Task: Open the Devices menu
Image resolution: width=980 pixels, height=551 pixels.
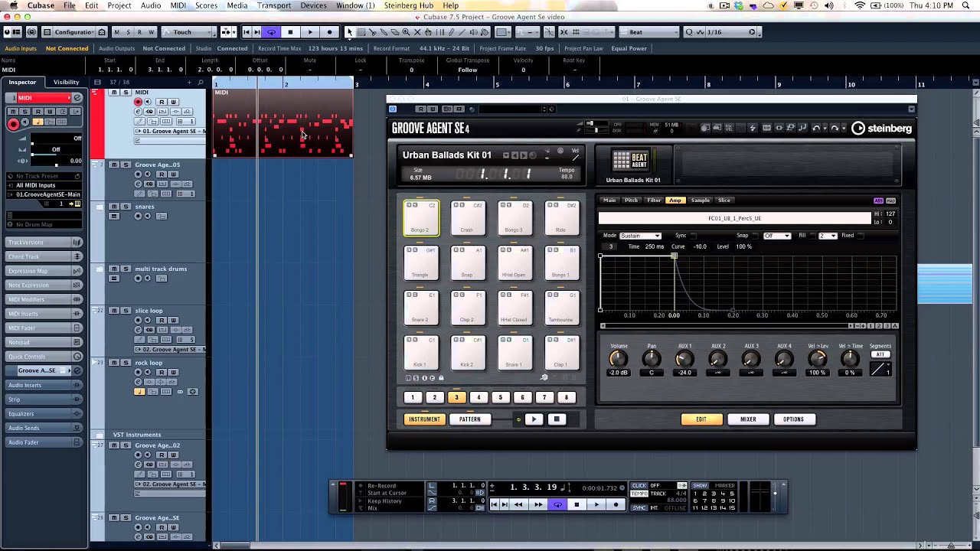Action: click(313, 5)
